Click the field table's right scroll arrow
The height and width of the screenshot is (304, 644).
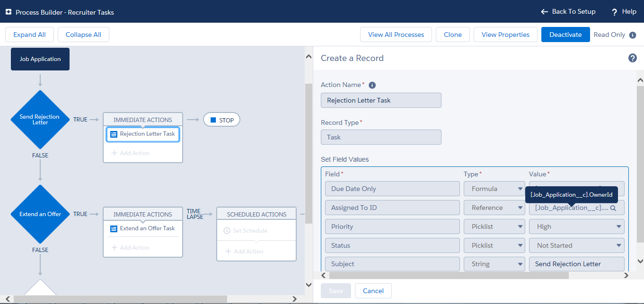coord(626,275)
